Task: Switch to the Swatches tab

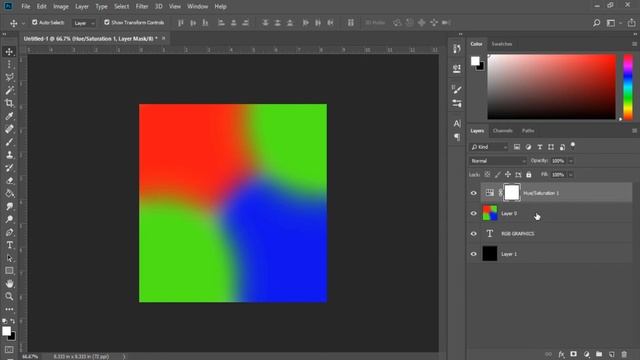Action: click(x=502, y=44)
